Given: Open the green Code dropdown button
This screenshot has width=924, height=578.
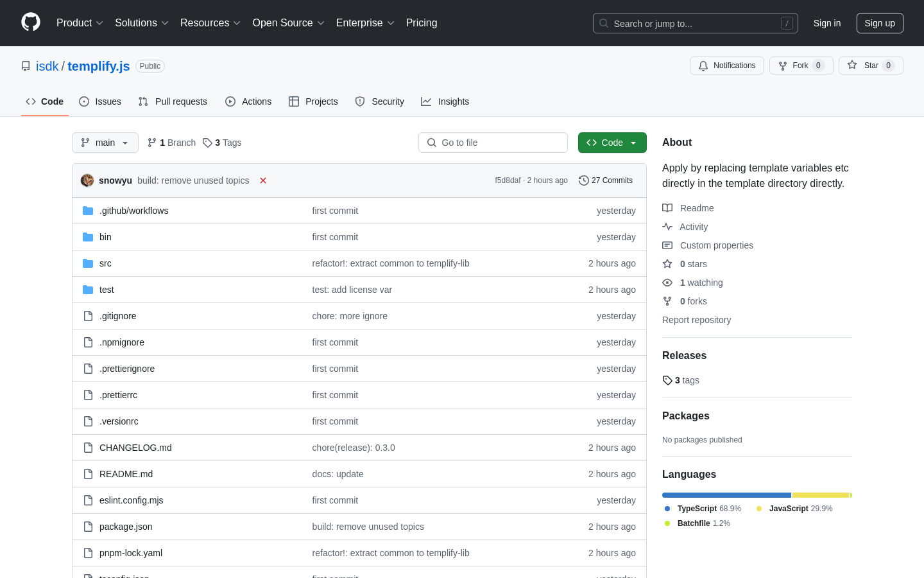Looking at the screenshot, I should (612, 143).
